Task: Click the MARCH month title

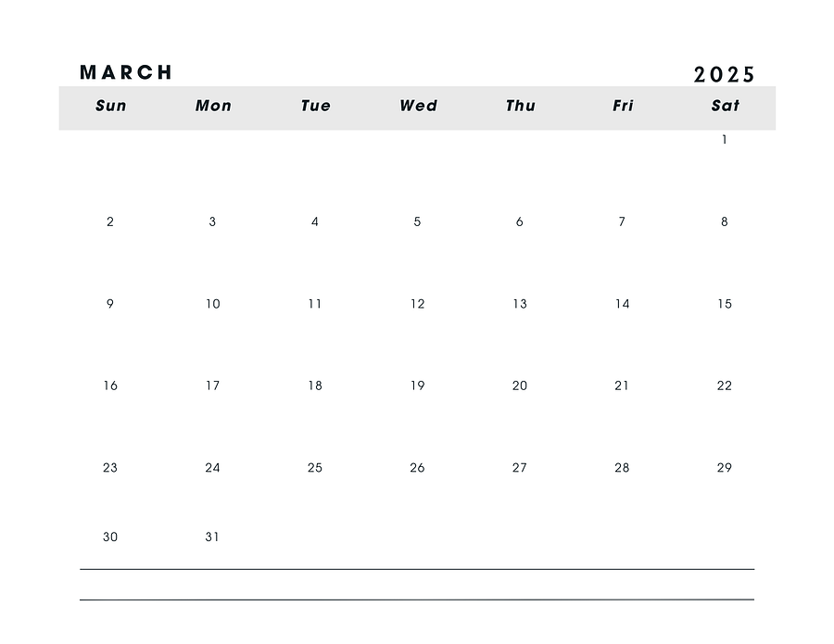Action: pos(126,72)
